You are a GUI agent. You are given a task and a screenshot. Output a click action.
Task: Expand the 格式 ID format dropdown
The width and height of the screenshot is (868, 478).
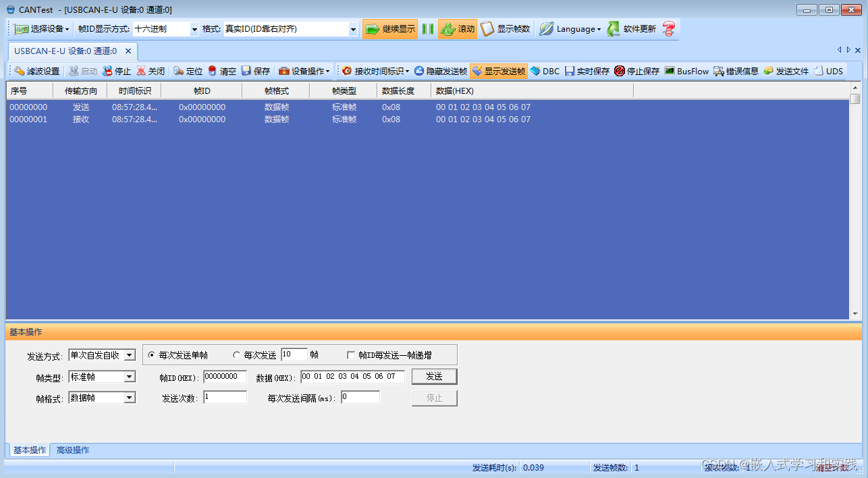[354, 28]
